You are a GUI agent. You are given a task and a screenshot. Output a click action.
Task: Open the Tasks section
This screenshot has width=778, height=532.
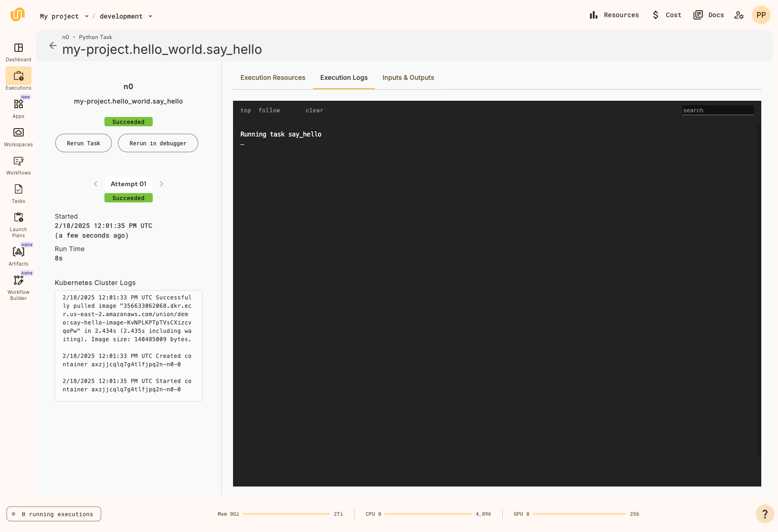tap(18, 193)
